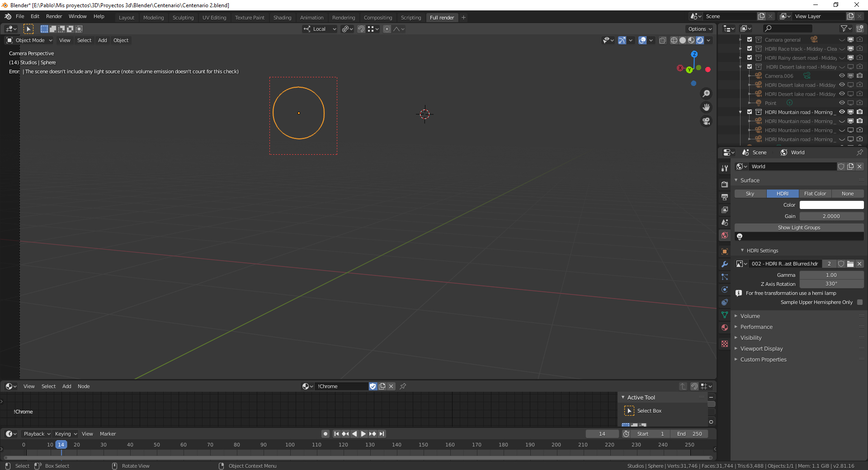Expand the Volume panel
Viewport: 868px width, 470px height.
click(x=750, y=316)
